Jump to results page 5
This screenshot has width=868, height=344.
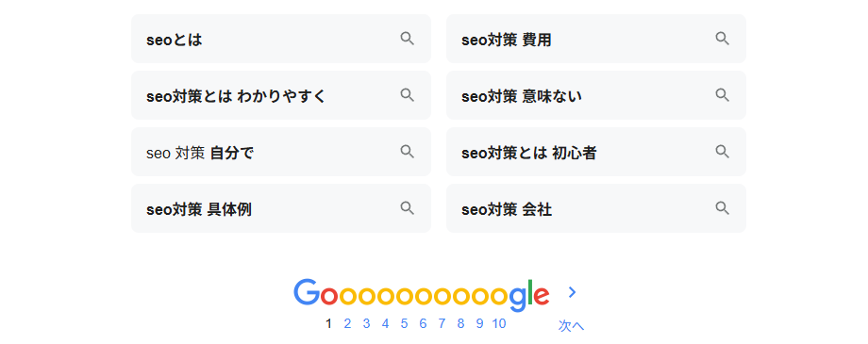click(x=404, y=323)
